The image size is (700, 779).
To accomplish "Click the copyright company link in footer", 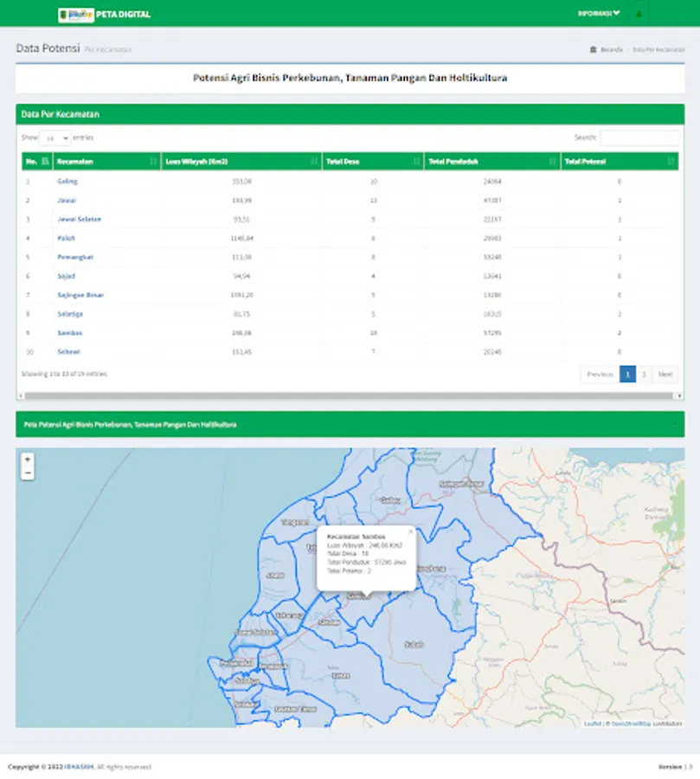I will 79,767.
